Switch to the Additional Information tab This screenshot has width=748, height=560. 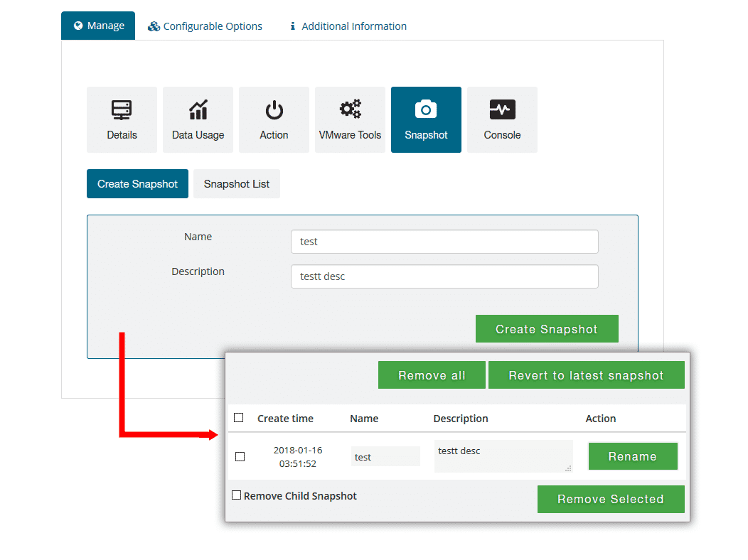pyautogui.click(x=353, y=26)
